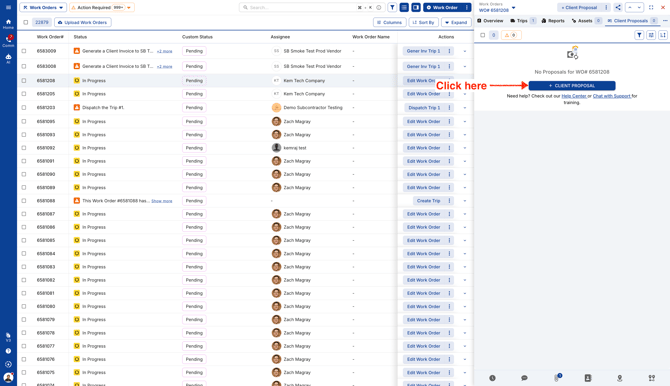This screenshot has height=386, width=670.
Task: Expand row arrow for work order 6581088
Action: (x=465, y=201)
